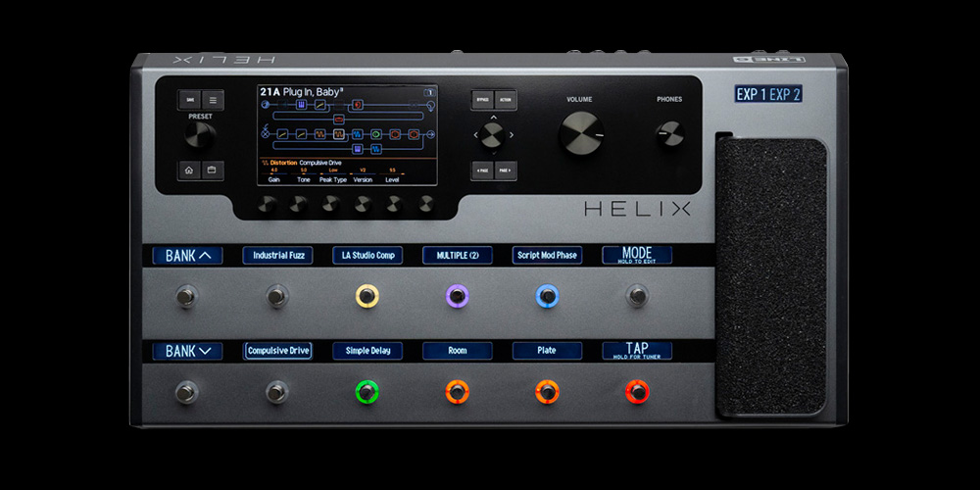Go to the previous parameter page with < PAGE
Screen dimensions: 980x490
[x=482, y=170]
